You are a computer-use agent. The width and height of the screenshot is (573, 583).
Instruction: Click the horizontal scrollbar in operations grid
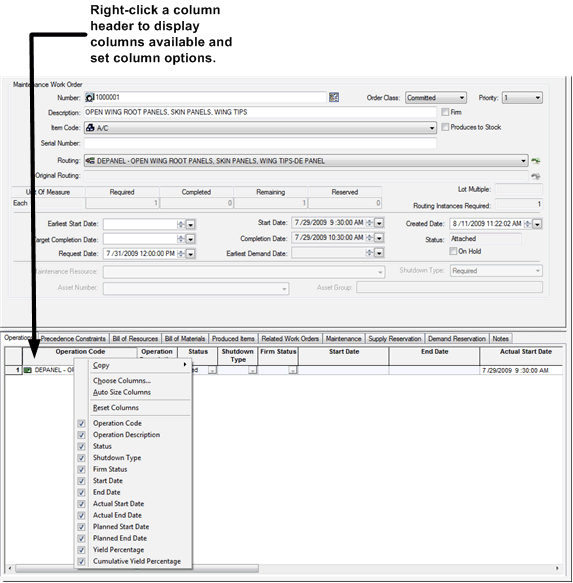(x=137, y=568)
